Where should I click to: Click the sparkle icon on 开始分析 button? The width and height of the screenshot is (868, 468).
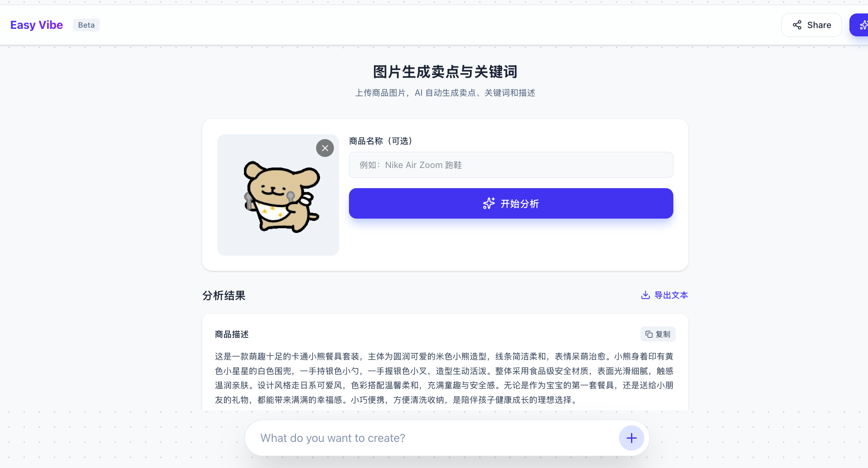(x=489, y=204)
